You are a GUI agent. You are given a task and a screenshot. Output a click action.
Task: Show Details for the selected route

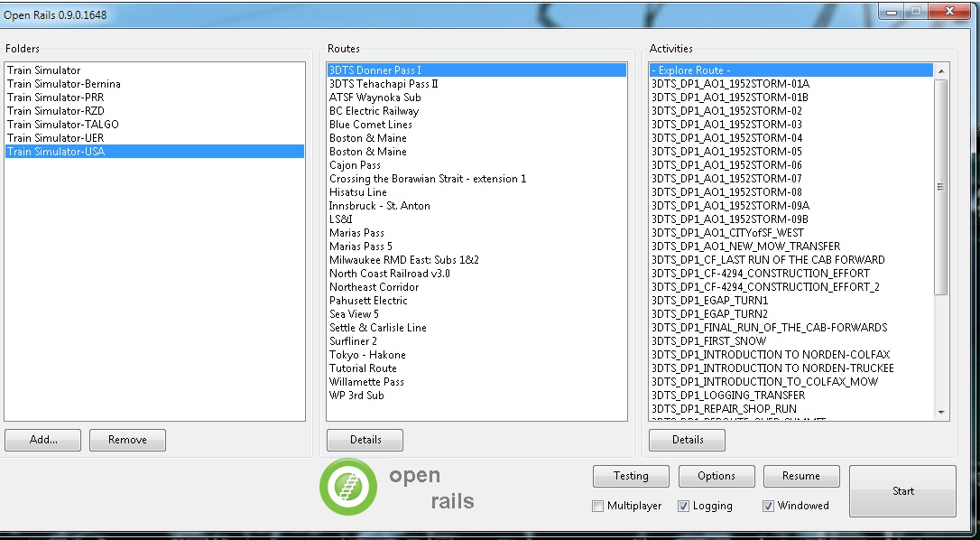pos(365,440)
